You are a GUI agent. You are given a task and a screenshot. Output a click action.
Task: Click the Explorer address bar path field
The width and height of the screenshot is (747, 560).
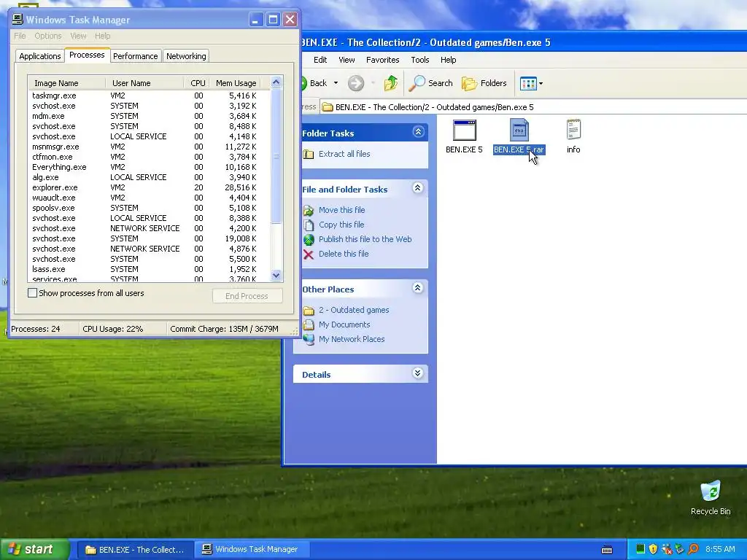pos(533,107)
